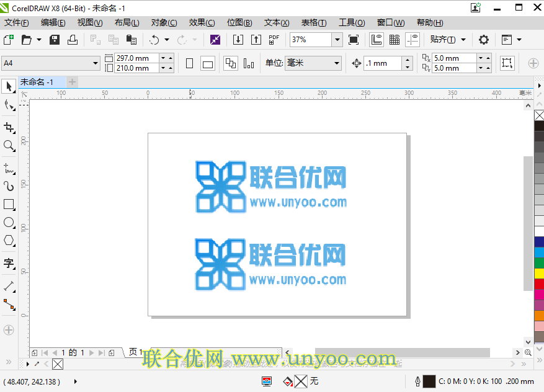Click the search content purple icon
544x392 pixels.
tap(215, 40)
